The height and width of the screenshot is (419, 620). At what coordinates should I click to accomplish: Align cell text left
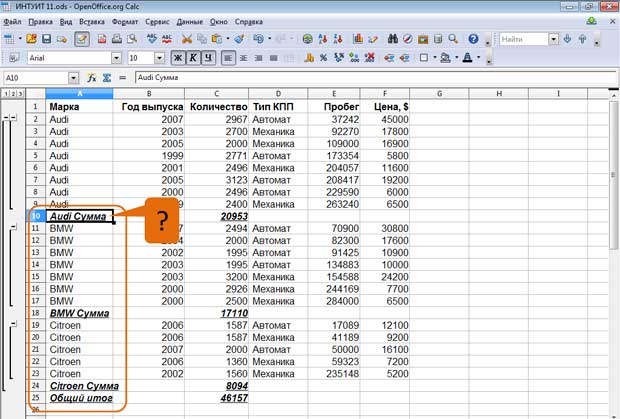pyautogui.click(x=228, y=58)
